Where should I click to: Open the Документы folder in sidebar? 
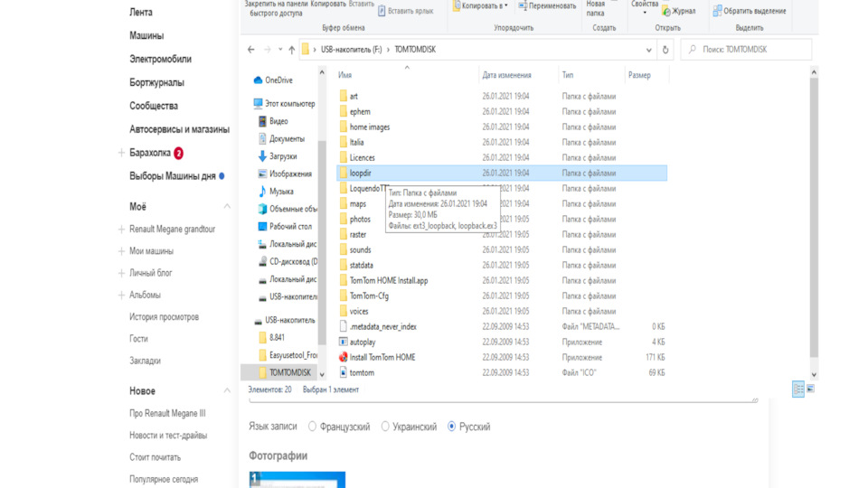pyautogui.click(x=281, y=139)
